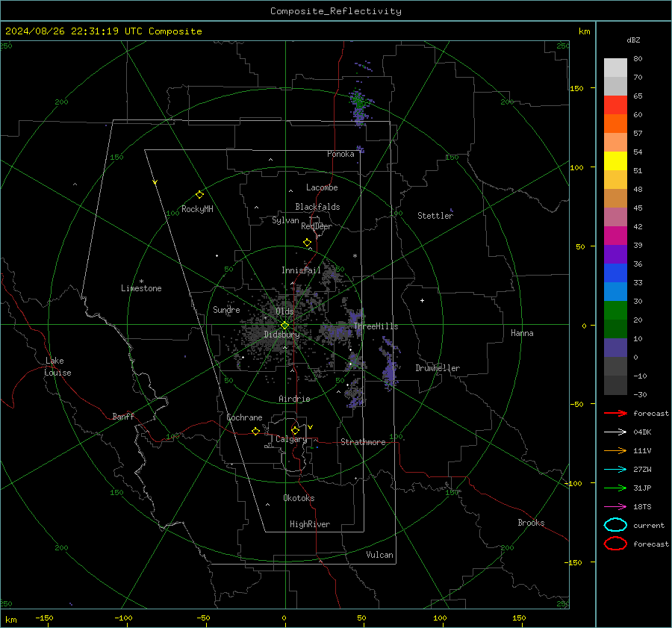Click the Brooks city label
Image resolution: width=672 pixels, height=628 pixels.
[x=531, y=523]
